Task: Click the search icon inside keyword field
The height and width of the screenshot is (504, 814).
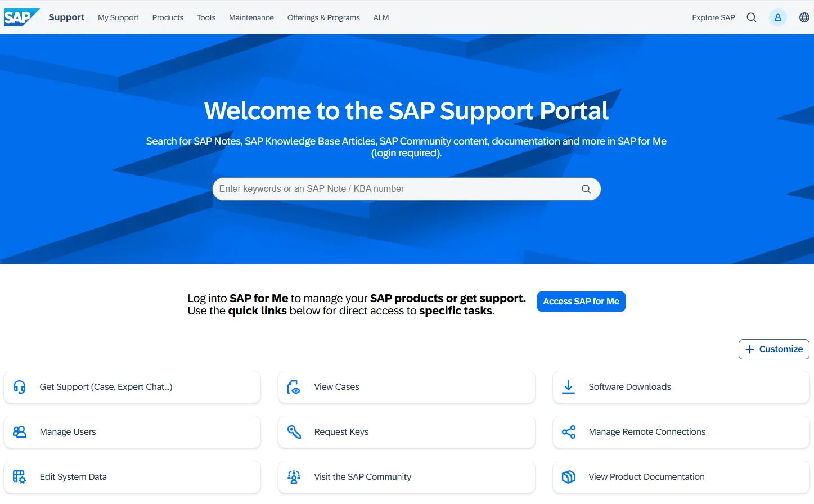Action: (586, 189)
